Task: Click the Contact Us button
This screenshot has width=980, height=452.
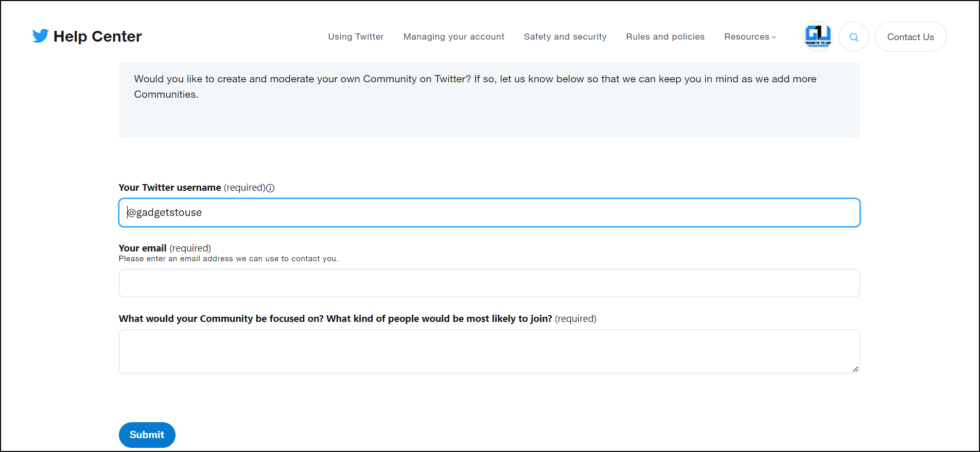Action: (x=911, y=37)
